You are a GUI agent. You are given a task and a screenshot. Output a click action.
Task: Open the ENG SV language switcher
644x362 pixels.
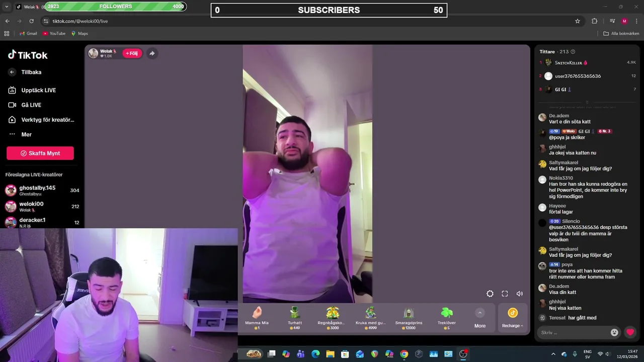coord(587,354)
